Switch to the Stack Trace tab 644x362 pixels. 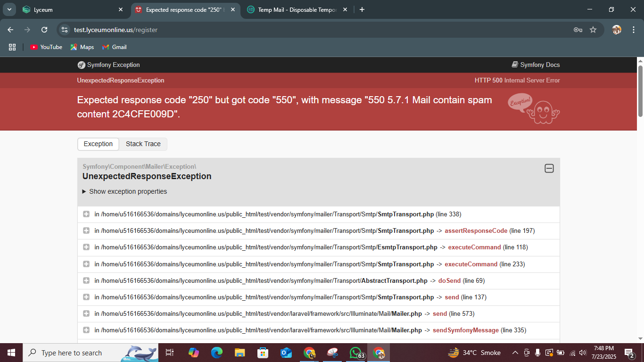143,144
